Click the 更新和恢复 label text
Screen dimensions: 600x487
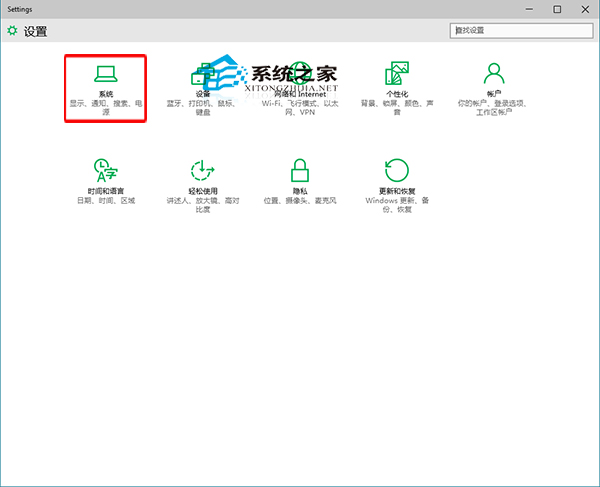[x=397, y=191]
